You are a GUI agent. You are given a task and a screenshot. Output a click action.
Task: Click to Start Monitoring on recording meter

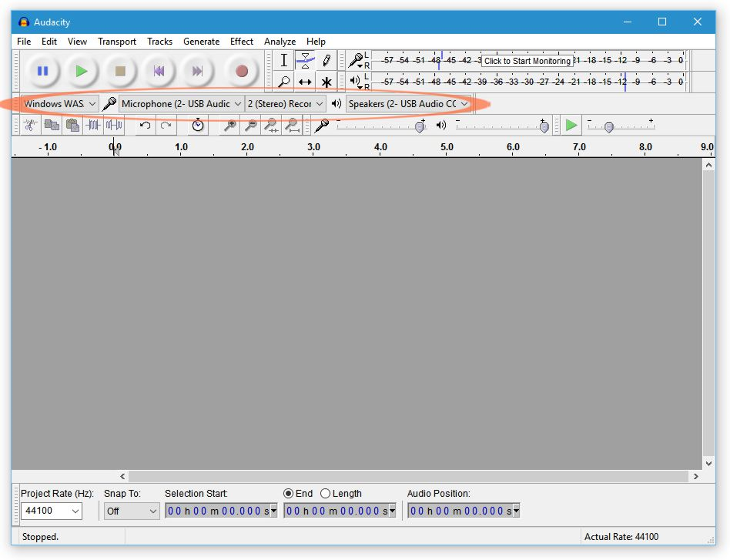[527, 61]
